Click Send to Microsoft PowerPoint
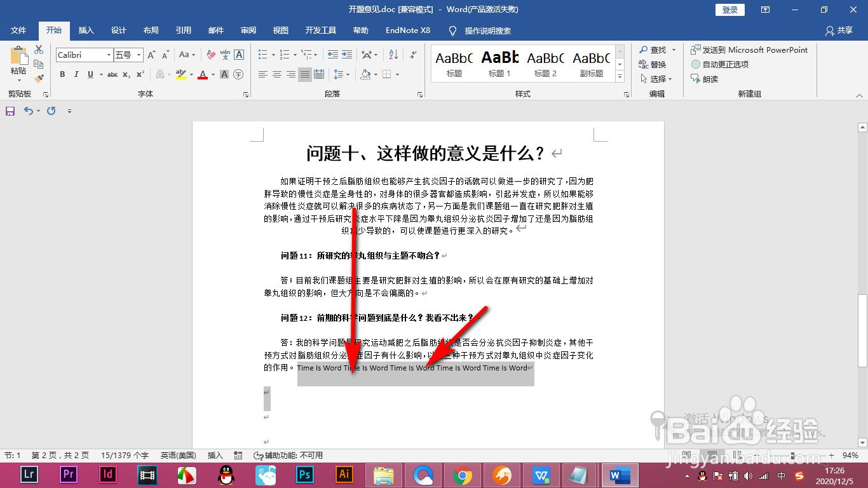The width and height of the screenshot is (868, 488). [x=749, y=50]
